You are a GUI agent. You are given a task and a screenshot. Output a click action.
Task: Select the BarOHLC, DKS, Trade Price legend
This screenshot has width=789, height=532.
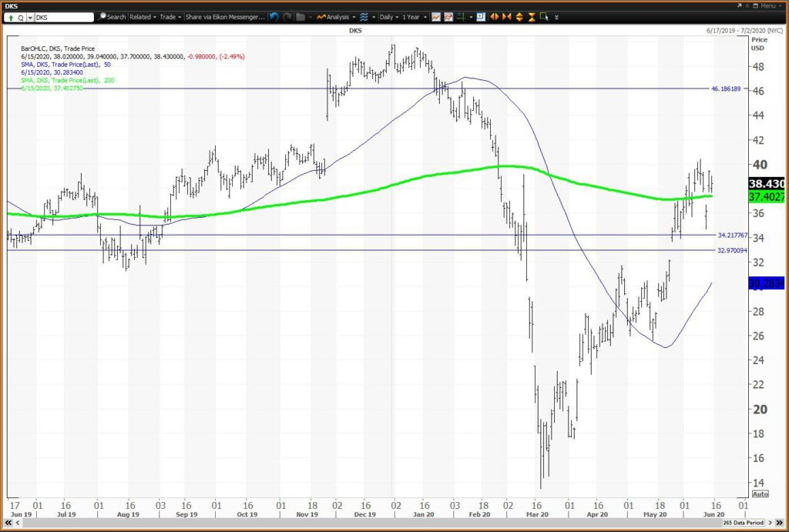(58, 49)
